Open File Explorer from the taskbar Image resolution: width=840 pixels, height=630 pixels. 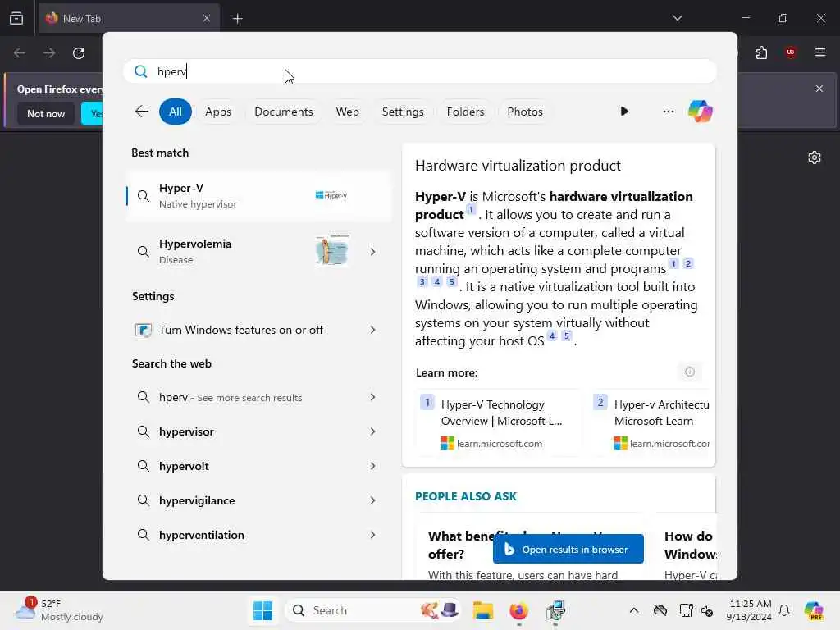[482, 610]
